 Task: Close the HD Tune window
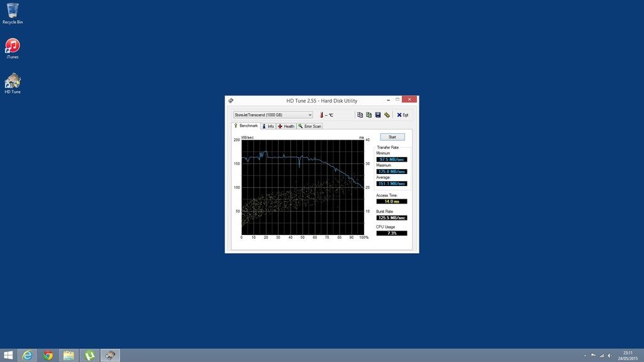409,99
